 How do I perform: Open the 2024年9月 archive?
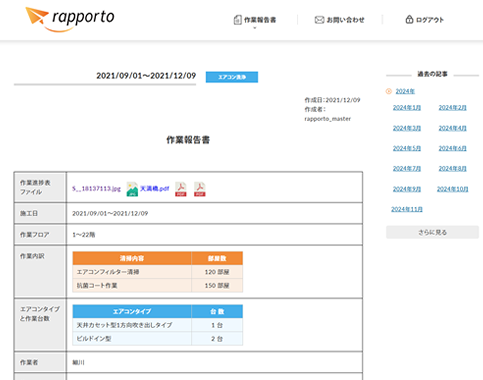[407, 189]
